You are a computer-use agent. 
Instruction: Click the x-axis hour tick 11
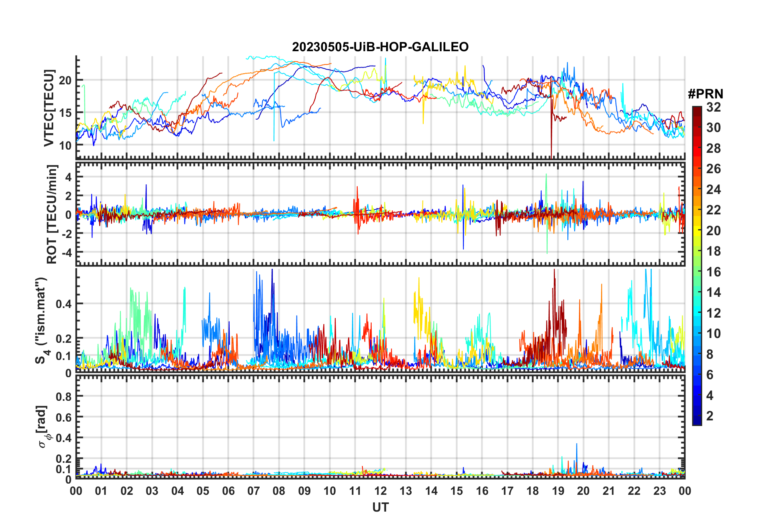355,491
